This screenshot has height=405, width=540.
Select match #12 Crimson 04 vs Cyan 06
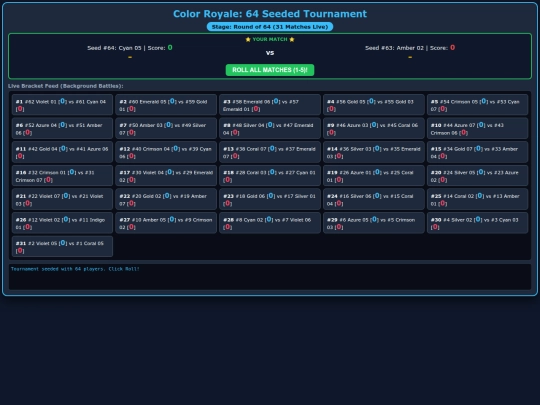[x=166, y=152]
